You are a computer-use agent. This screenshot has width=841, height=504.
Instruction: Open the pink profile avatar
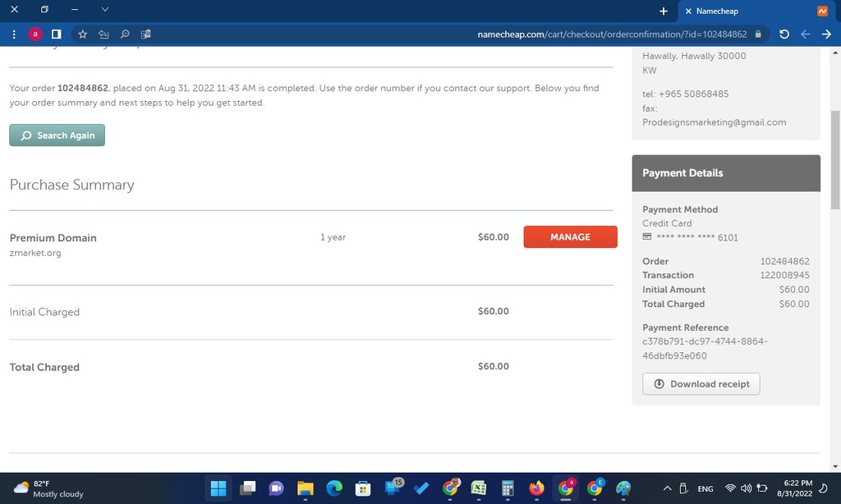point(35,34)
